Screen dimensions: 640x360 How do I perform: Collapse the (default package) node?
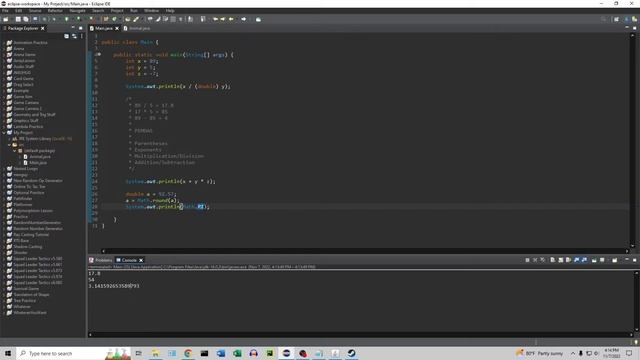tap(15, 151)
